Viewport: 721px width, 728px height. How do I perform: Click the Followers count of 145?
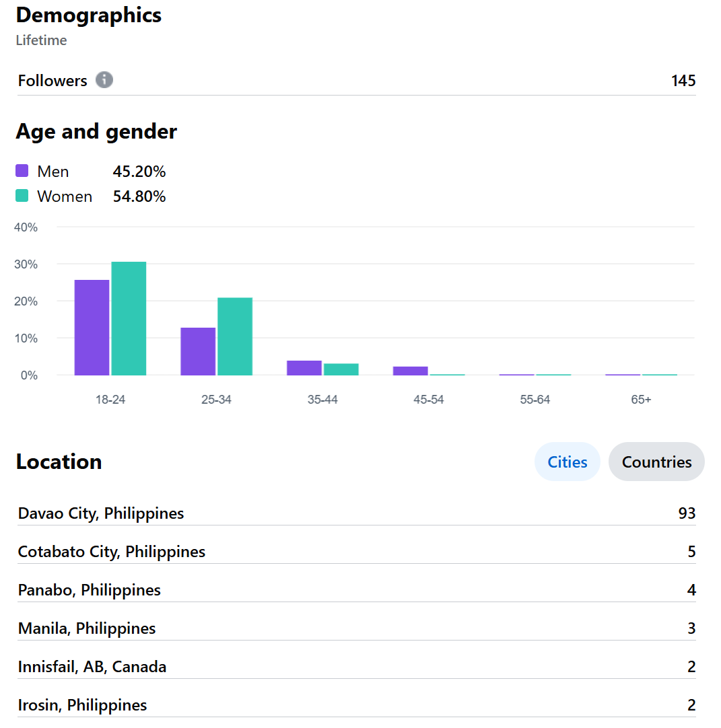coord(683,81)
